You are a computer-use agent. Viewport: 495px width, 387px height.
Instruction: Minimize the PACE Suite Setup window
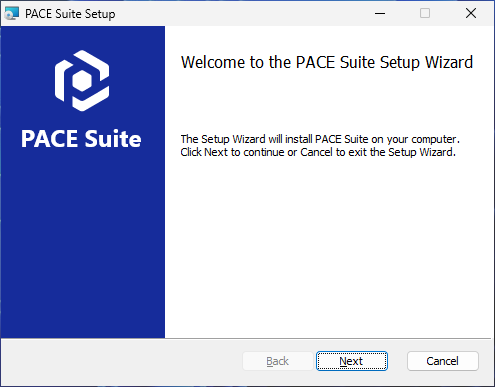[x=380, y=13]
